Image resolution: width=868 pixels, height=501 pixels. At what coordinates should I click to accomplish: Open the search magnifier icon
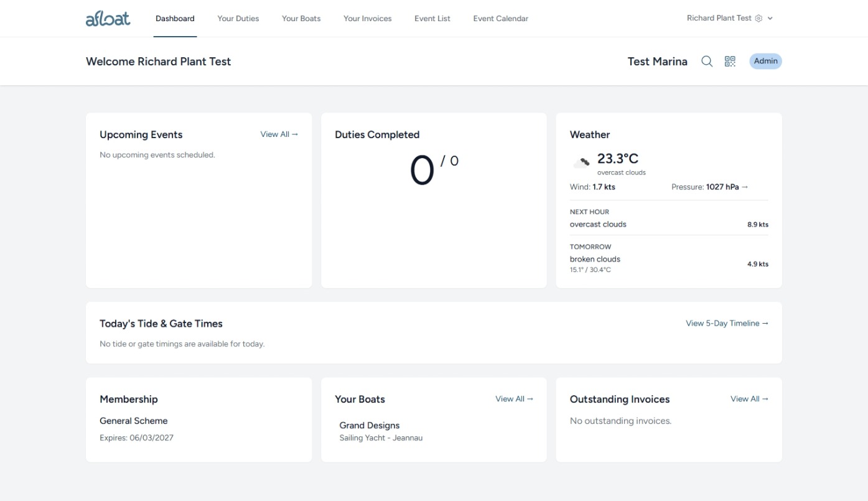707,61
